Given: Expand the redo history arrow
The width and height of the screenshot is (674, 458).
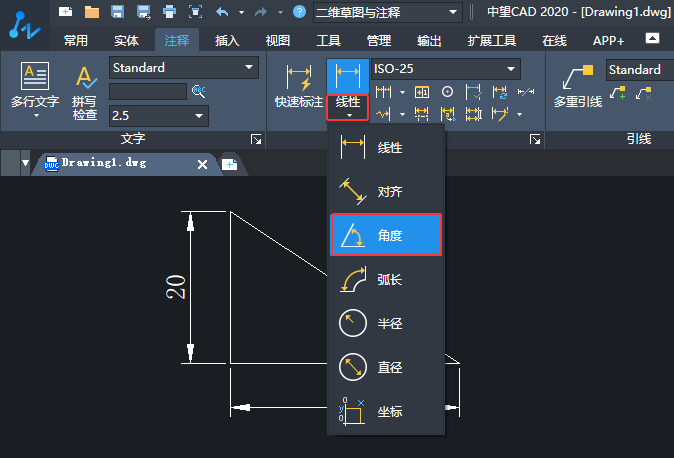Looking at the screenshot, I should click(280, 12).
